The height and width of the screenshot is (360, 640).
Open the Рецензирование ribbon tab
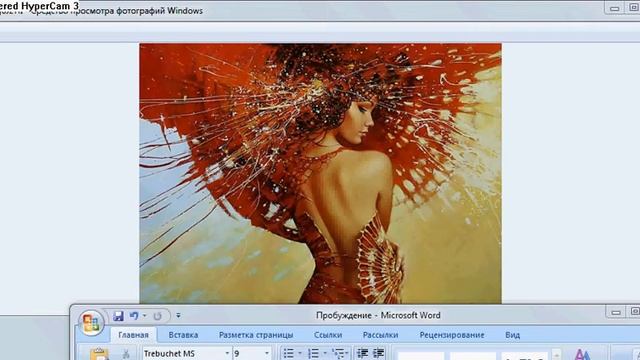(x=452, y=335)
